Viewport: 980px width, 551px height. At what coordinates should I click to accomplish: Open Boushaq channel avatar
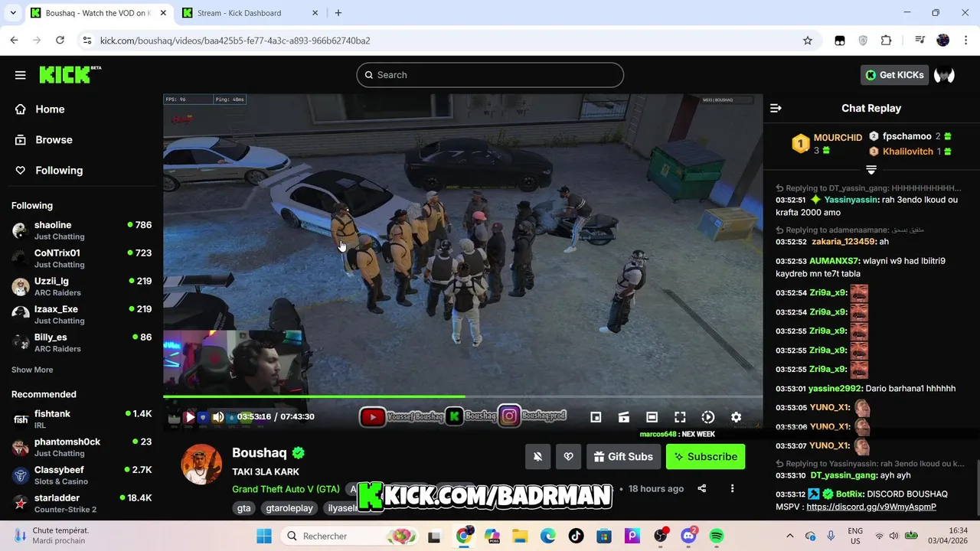pos(201,464)
